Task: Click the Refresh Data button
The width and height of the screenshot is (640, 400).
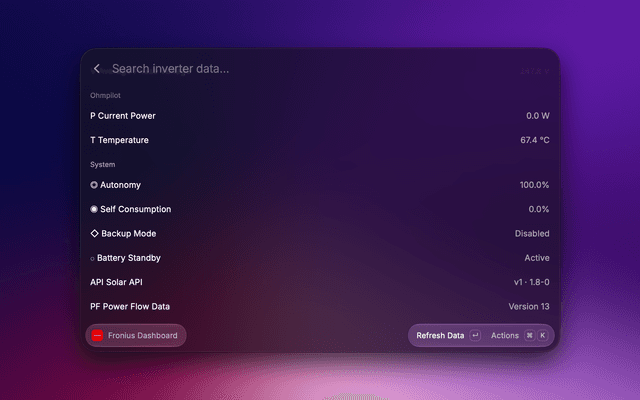Action: [x=440, y=336]
